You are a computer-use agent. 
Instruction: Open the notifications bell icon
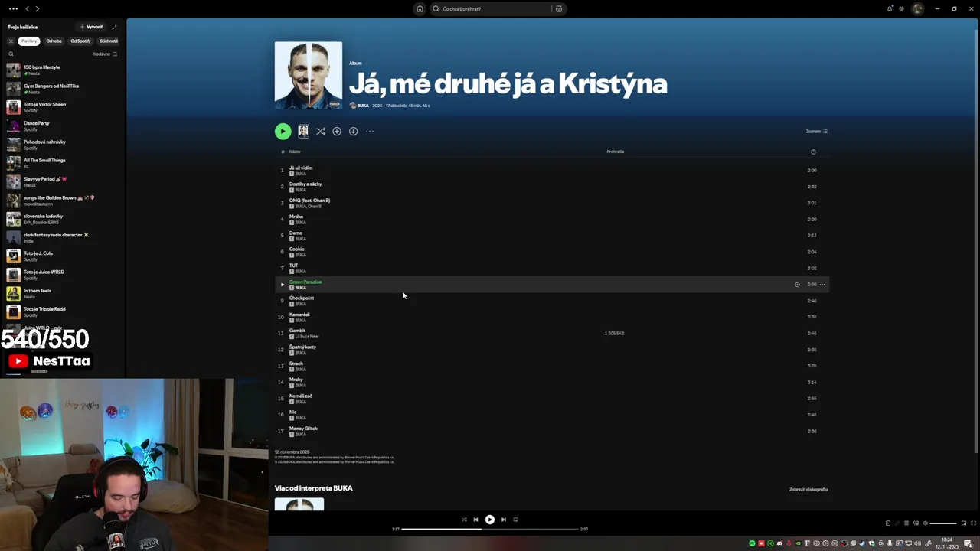coord(890,8)
